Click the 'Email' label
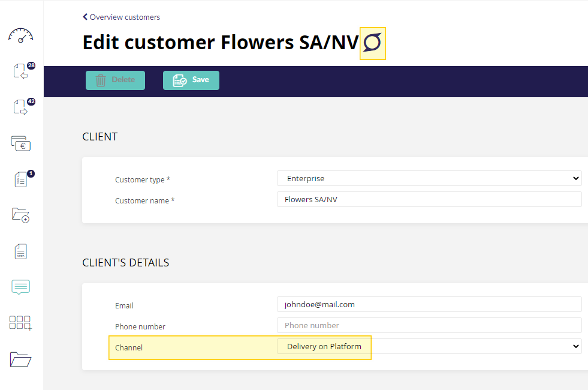 click(x=124, y=305)
